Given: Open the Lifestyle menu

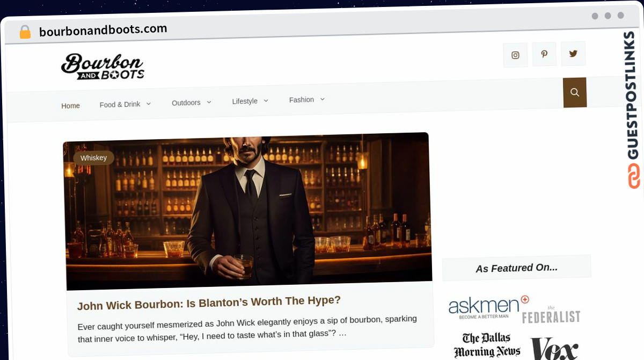Looking at the screenshot, I should pyautogui.click(x=245, y=101).
